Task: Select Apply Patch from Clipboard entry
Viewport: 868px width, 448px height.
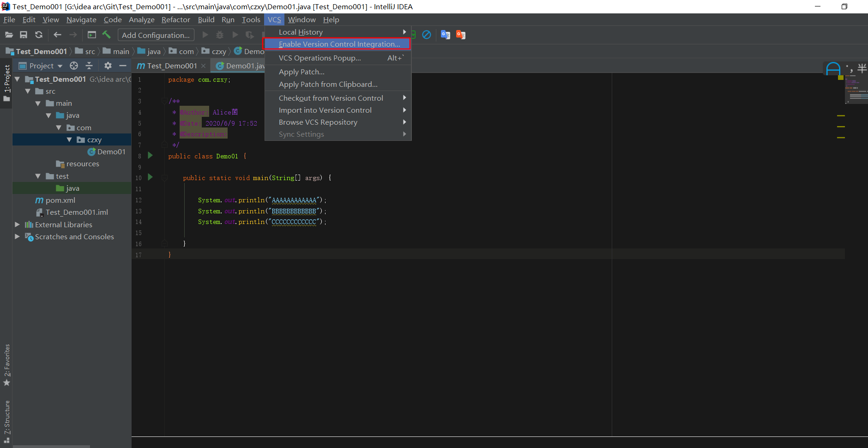Action: click(x=338, y=84)
